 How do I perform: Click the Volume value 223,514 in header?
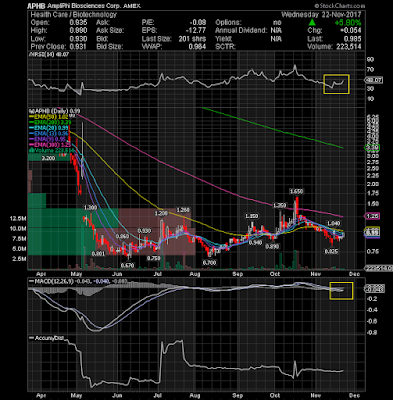coord(348,47)
